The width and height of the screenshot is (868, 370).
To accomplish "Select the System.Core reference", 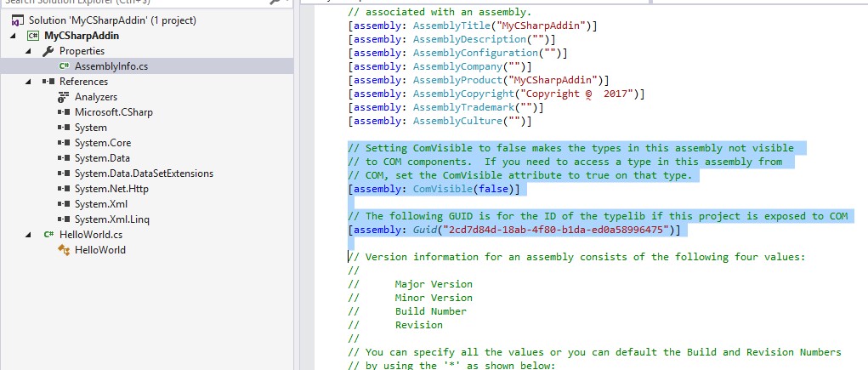I will pyautogui.click(x=102, y=143).
